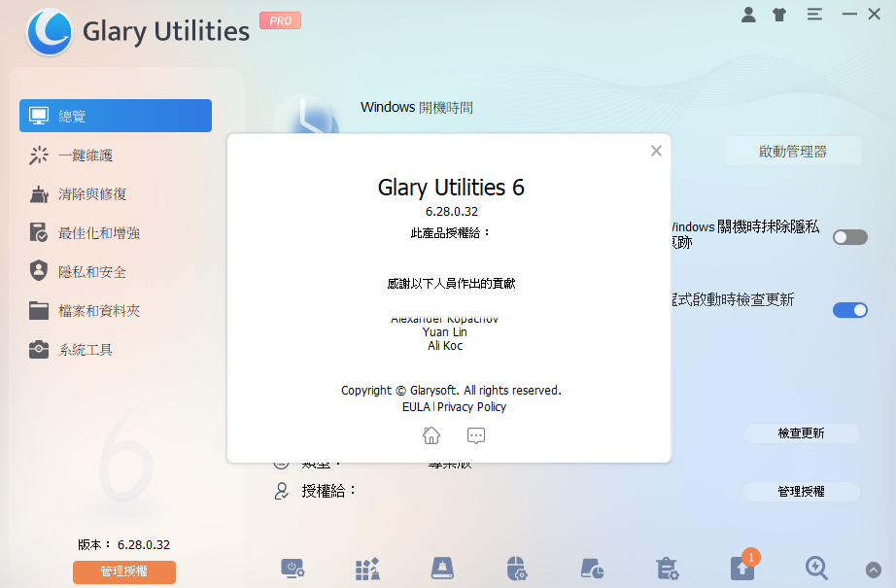
Task: Open quick search magnifier-lightning icon
Action: [816, 569]
